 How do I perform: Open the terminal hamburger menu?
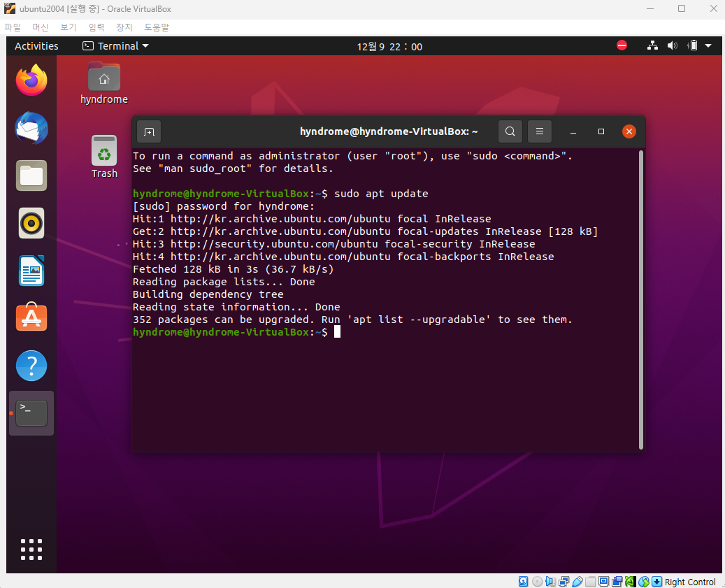[540, 131]
